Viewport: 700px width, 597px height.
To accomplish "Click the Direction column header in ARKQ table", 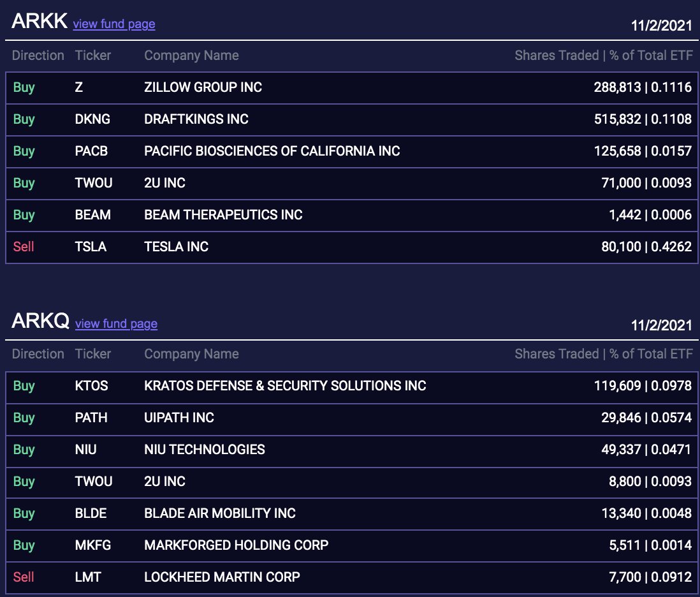I will click(x=38, y=353).
